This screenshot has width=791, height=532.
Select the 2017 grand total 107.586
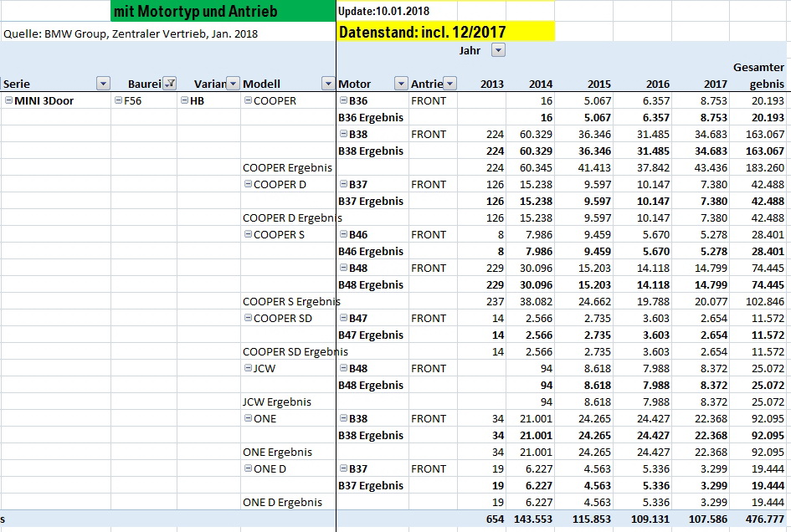708,519
